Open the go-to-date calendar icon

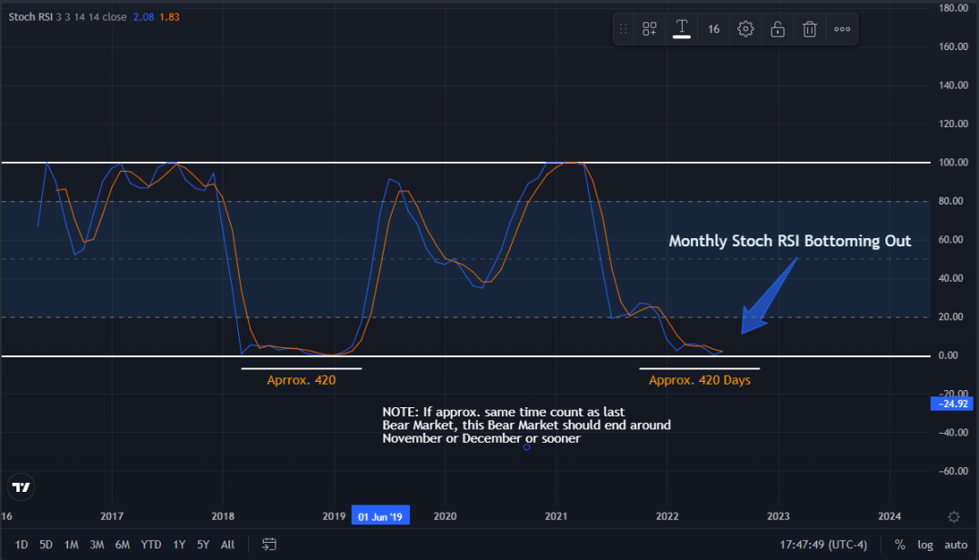(269, 545)
